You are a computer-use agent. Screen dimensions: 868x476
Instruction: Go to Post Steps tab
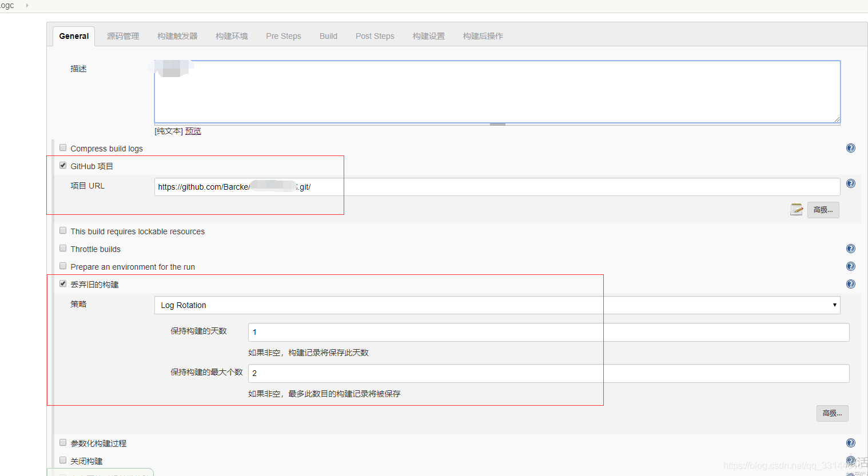click(375, 36)
